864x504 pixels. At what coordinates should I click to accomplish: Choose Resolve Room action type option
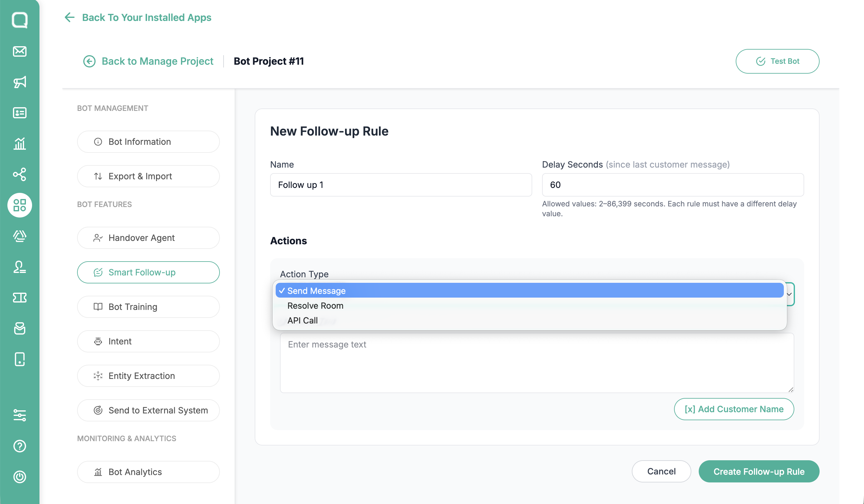(x=529, y=306)
